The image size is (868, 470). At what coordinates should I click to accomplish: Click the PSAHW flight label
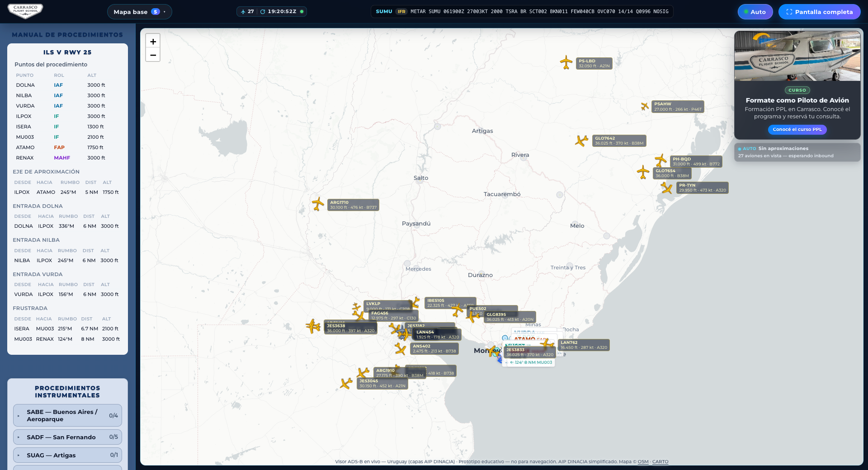678,107
